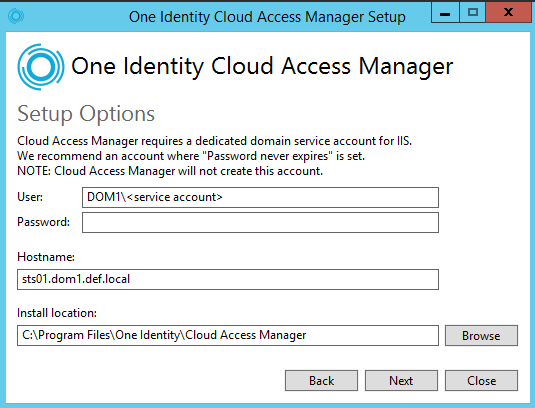Click the NOTE line about account creation
This screenshot has height=408, width=535.
(x=170, y=171)
